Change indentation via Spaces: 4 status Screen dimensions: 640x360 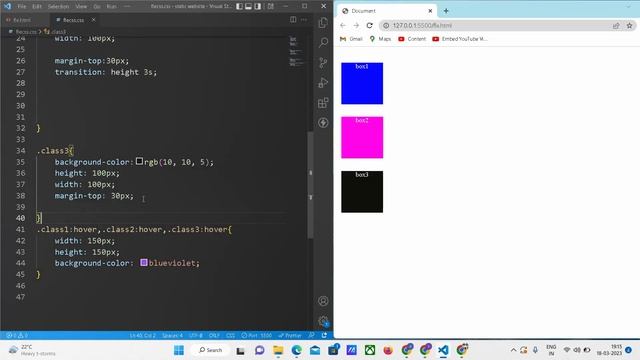coord(173,336)
